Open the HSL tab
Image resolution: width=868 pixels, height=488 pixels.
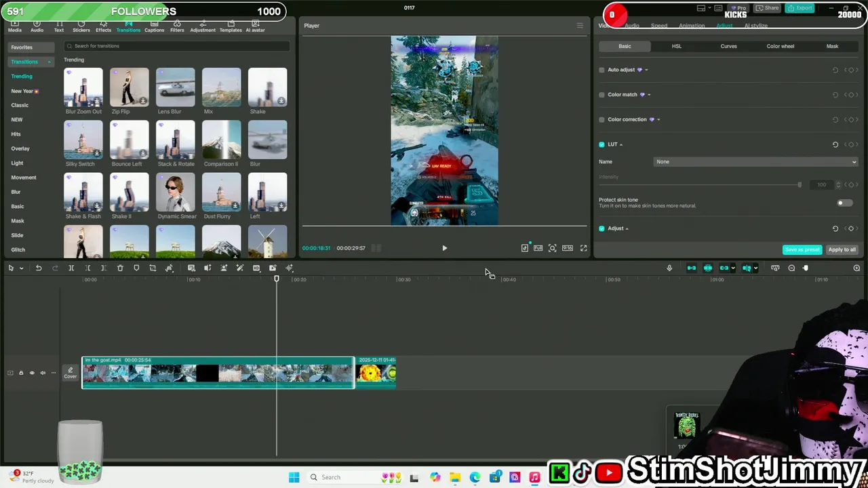pyautogui.click(x=676, y=46)
